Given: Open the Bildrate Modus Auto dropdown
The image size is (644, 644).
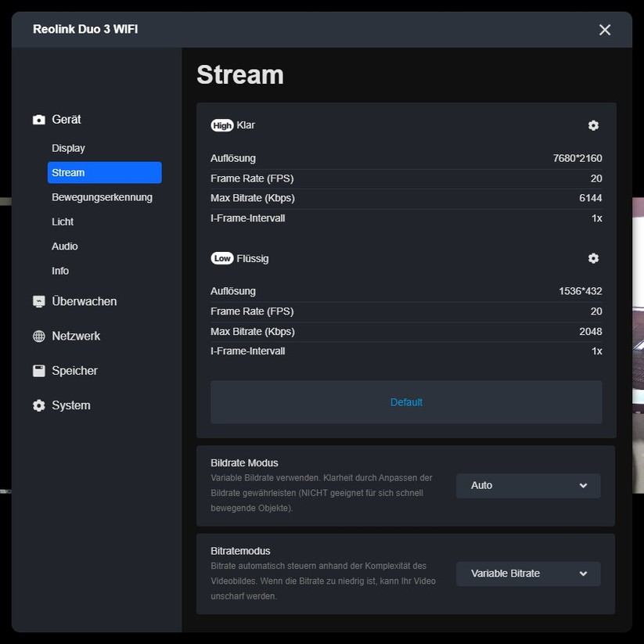Looking at the screenshot, I should pos(527,485).
